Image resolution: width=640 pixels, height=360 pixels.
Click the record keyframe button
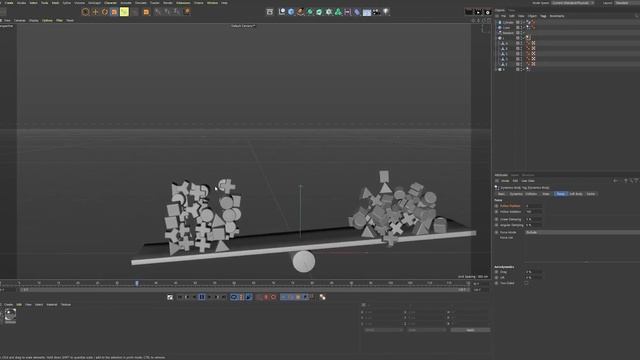coord(266,297)
